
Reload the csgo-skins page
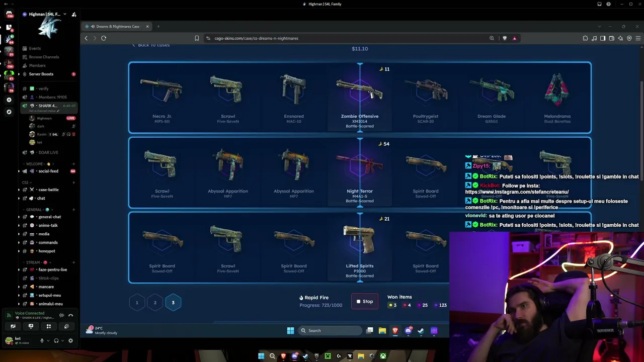point(104,38)
